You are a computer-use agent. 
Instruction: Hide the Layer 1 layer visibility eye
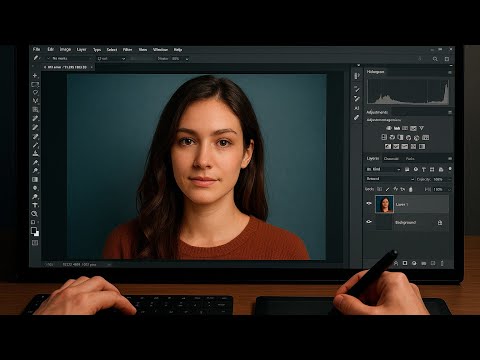[x=369, y=203]
